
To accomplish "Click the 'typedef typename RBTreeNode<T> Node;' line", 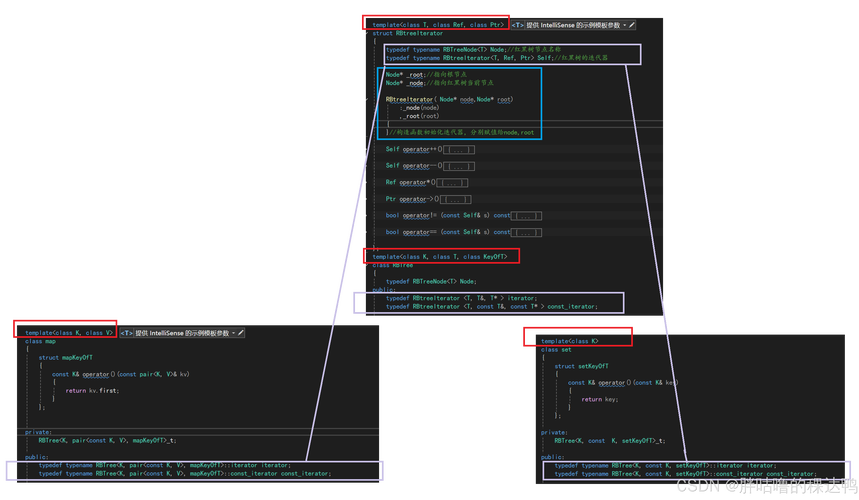I will (x=445, y=49).
